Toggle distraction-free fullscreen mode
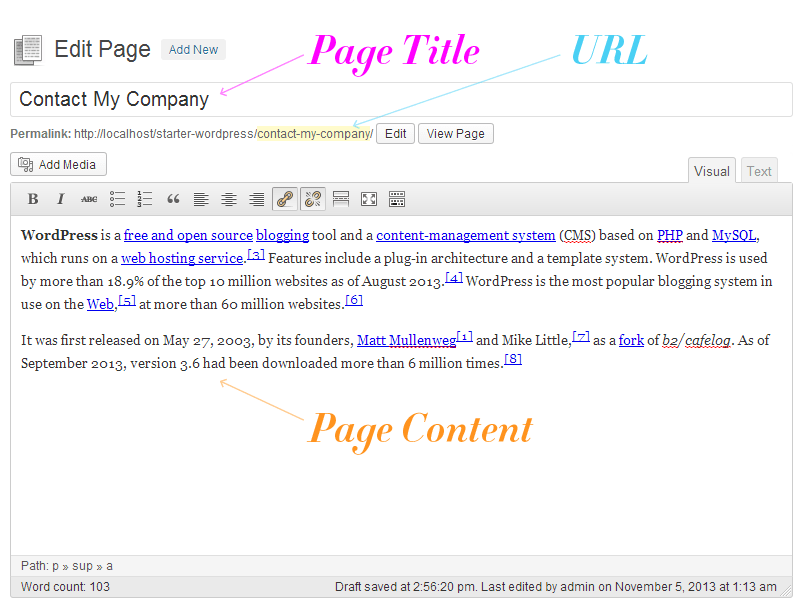The height and width of the screenshot is (610, 802). click(x=369, y=199)
